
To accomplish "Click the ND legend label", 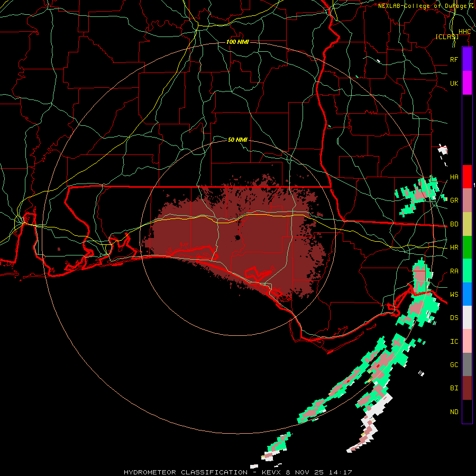I will click(454, 412).
